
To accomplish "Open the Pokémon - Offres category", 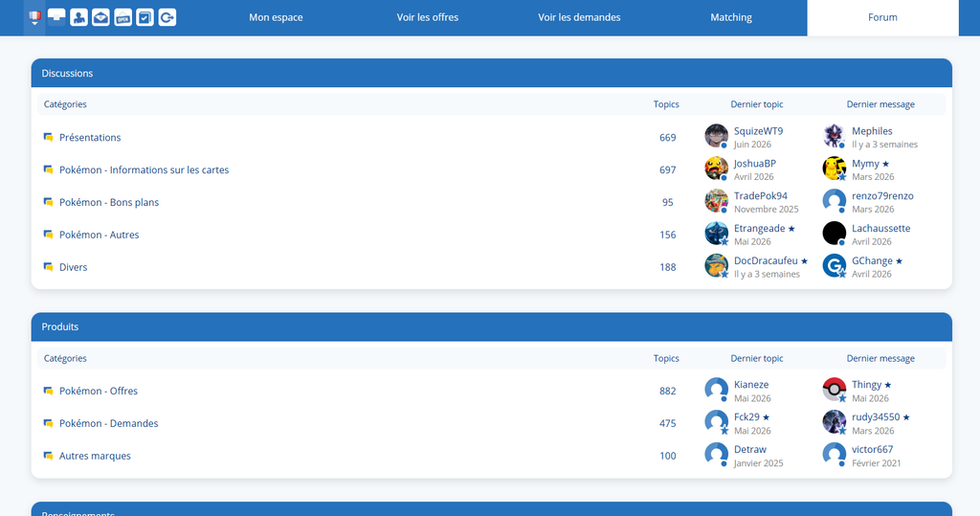I will point(99,391).
